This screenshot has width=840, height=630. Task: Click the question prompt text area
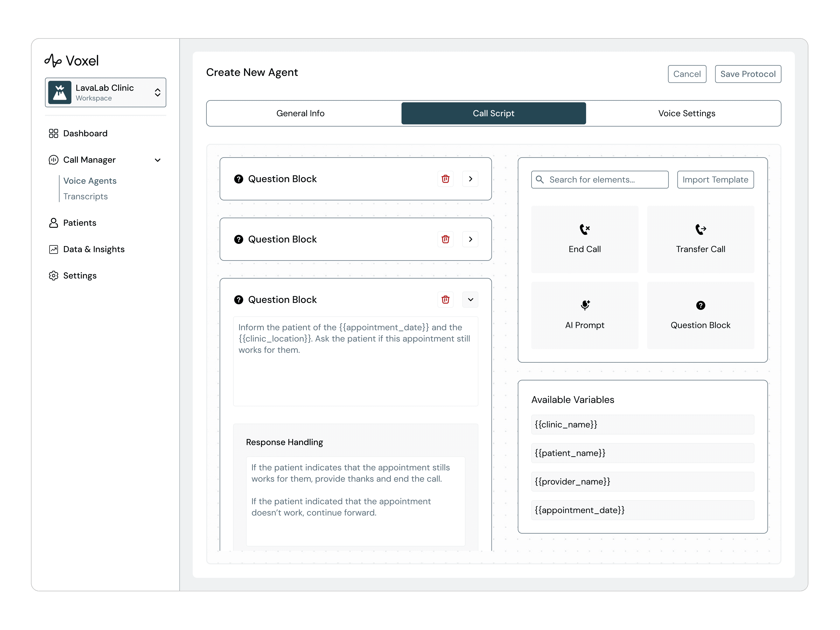355,361
